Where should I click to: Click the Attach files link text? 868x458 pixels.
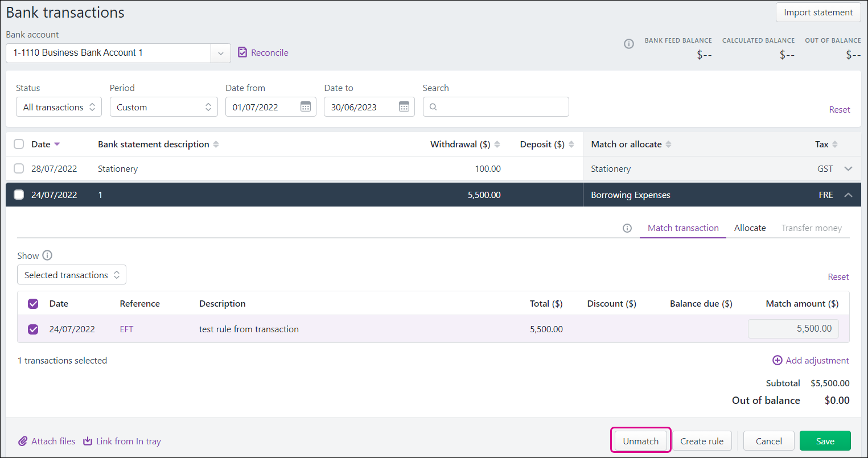[53, 441]
